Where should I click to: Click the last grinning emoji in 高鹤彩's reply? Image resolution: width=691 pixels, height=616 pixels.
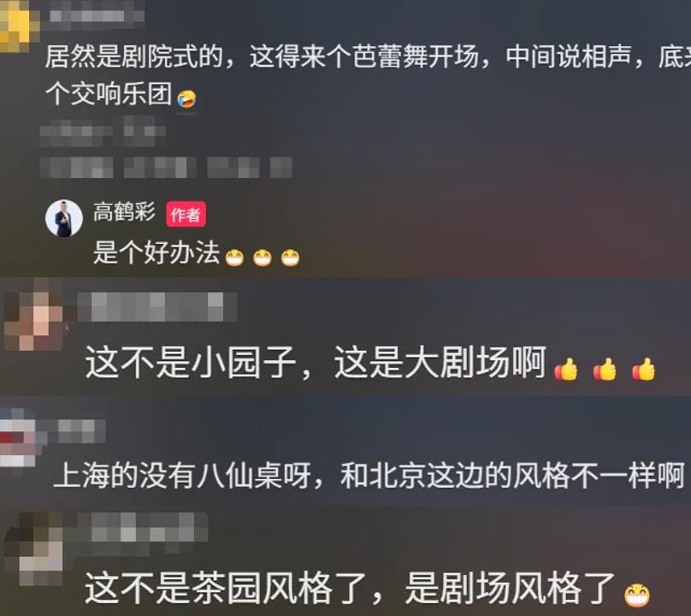pos(291,258)
